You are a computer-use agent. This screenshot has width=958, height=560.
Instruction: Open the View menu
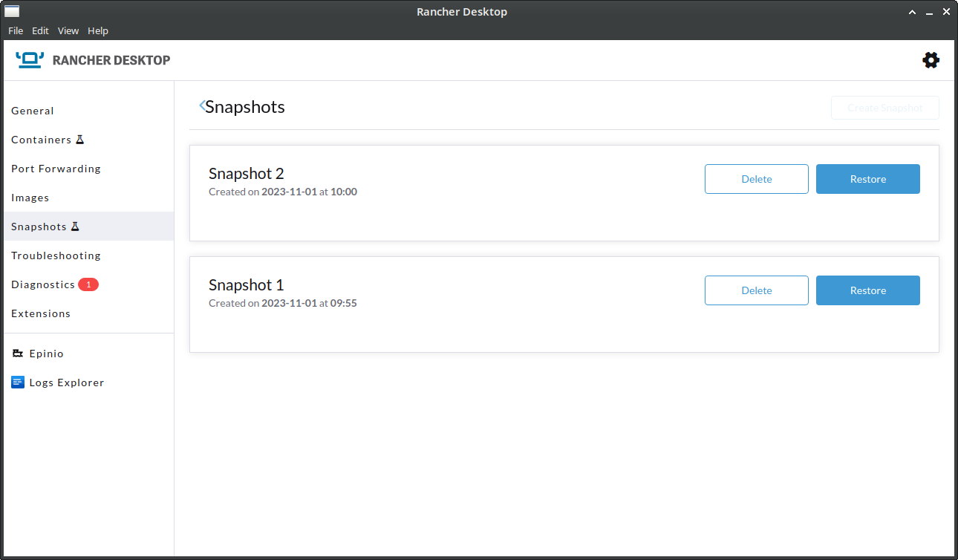coord(68,30)
